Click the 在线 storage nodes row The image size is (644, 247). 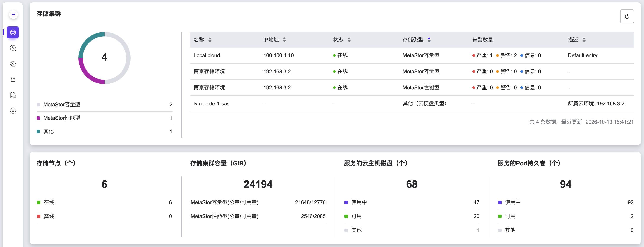pos(104,202)
